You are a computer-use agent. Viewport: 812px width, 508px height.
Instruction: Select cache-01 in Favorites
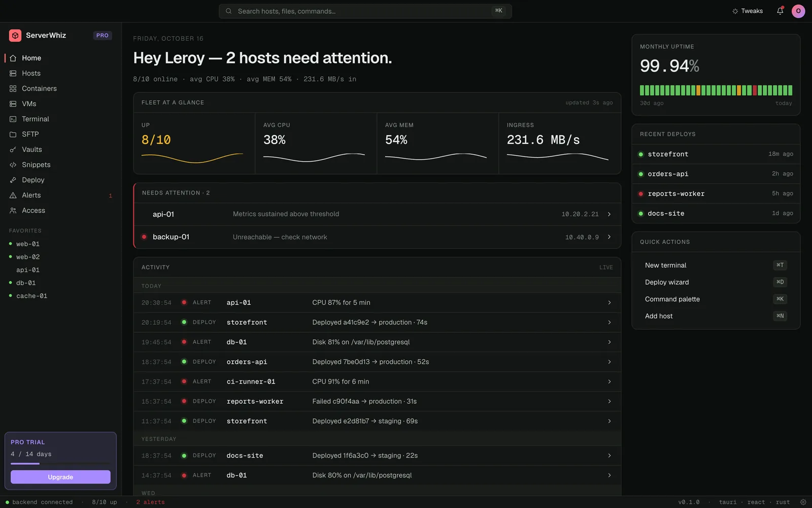(60, 296)
